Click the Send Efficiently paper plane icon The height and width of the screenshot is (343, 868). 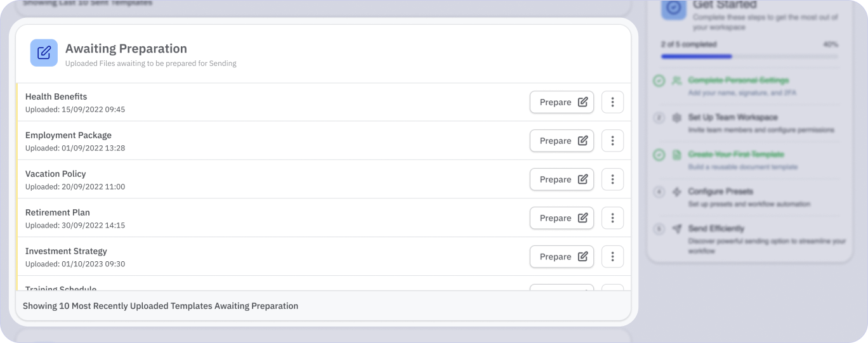coord(677,228)
